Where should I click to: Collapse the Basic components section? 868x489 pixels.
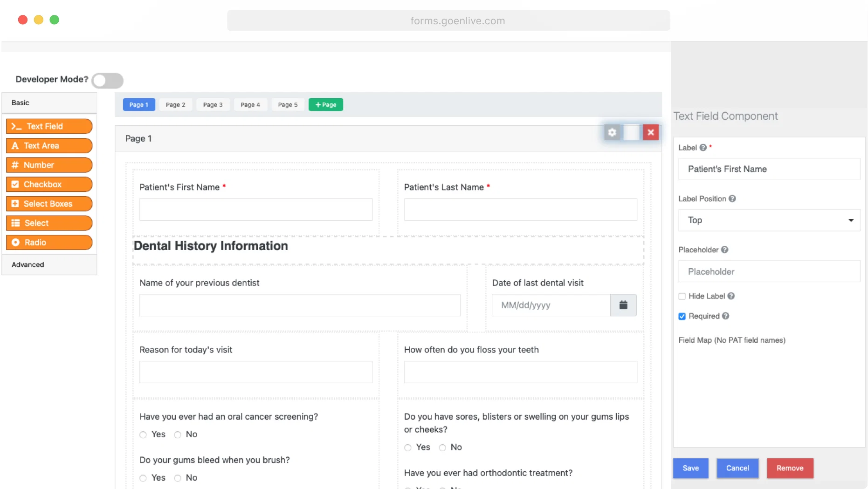pyautogui.click(x=21, y=103)
